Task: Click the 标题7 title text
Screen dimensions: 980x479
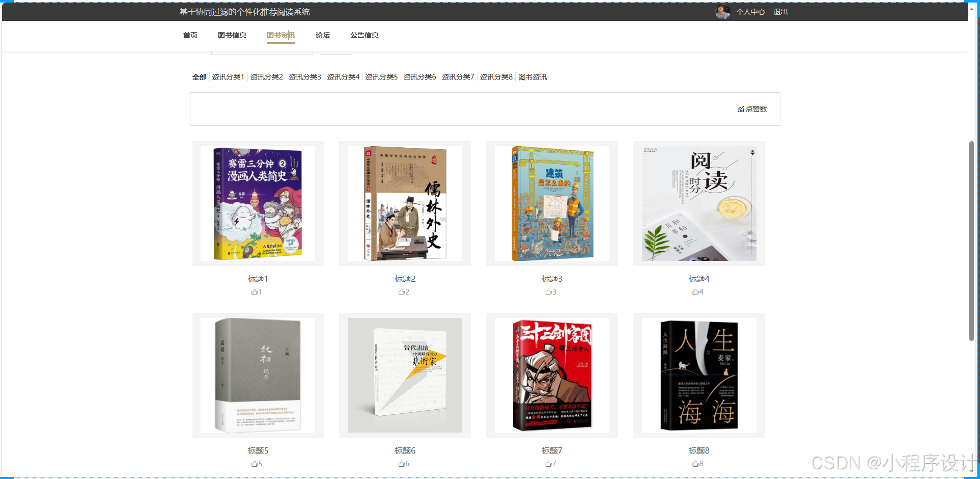Action: [x=552, y=450]
